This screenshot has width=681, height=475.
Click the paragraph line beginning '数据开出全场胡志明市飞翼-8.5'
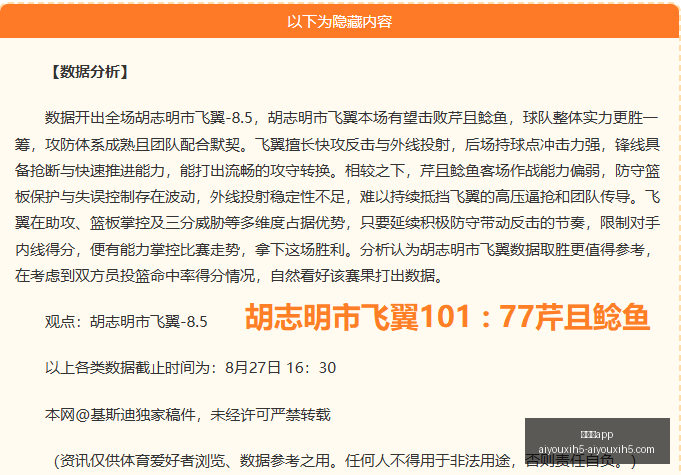click(x=351, y=118)
